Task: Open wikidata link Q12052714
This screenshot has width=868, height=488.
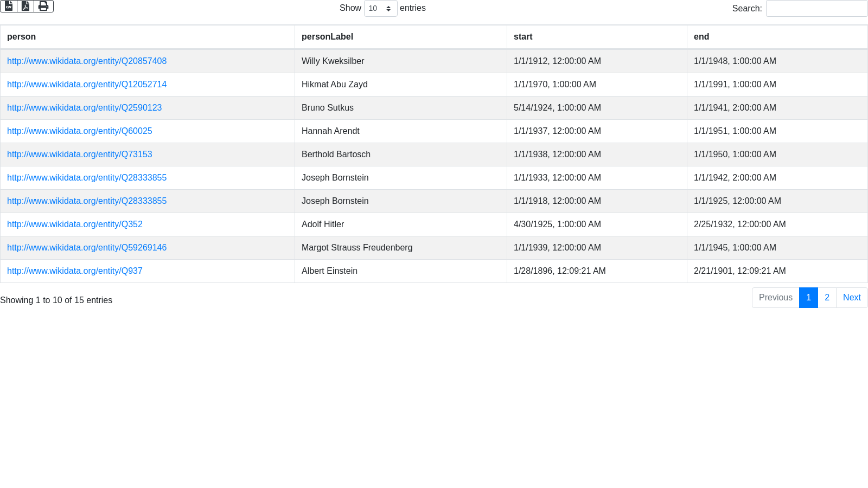Action: tap(87, 85)
